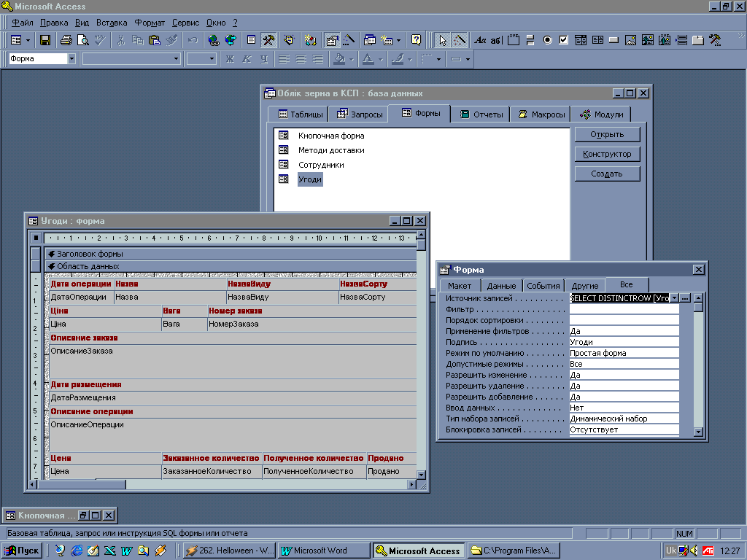This screenshot has width=747, height=560.
Task: Toggle Control Wizards in the toolbox
Action: [x=460, y=40]
